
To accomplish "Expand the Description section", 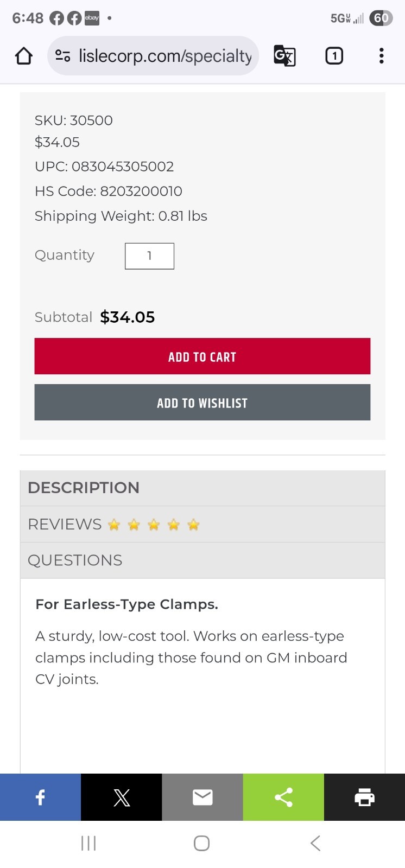I will [202, 488].
